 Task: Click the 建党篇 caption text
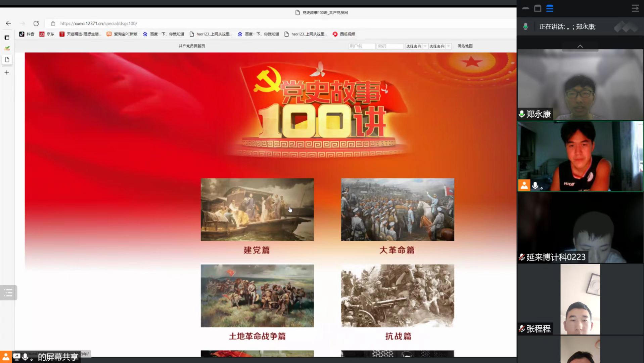pos(257,250)
